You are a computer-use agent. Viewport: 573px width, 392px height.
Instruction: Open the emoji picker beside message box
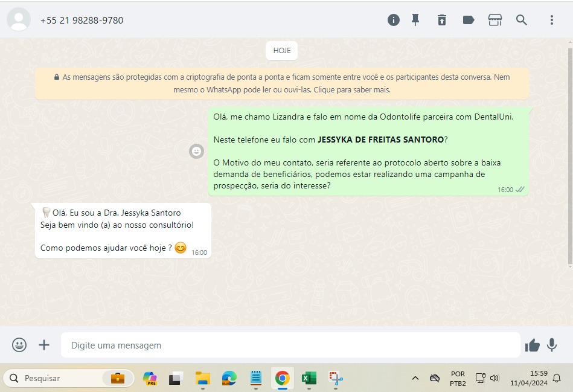pos(19,345)
